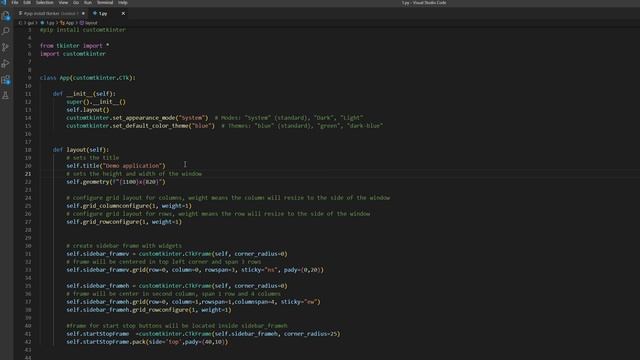Image resolution: width=640 pixels, height=360 pixels.
Task: Click 'class App(customtkinter.CTk):' line
Action: point(88,78)
